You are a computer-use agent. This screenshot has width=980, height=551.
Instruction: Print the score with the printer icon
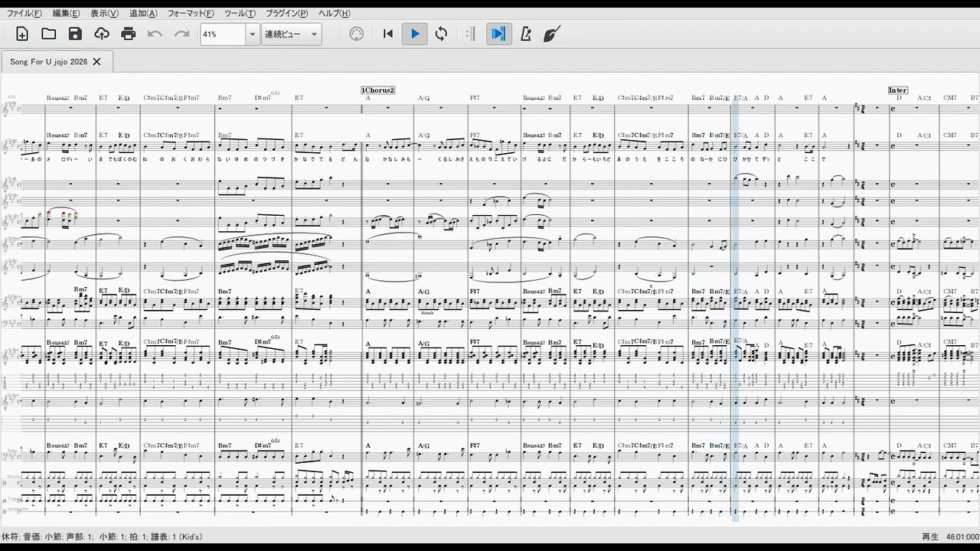point(129,34)
